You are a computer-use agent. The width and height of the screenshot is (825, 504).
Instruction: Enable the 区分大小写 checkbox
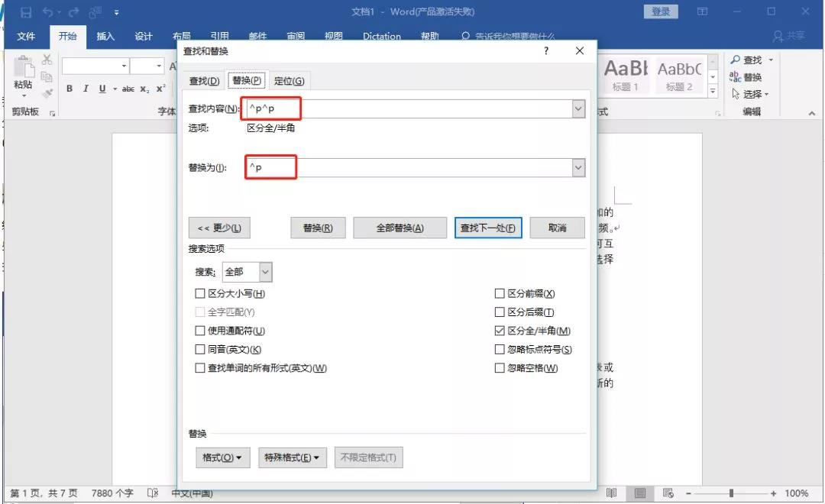(x=200, y=294)
